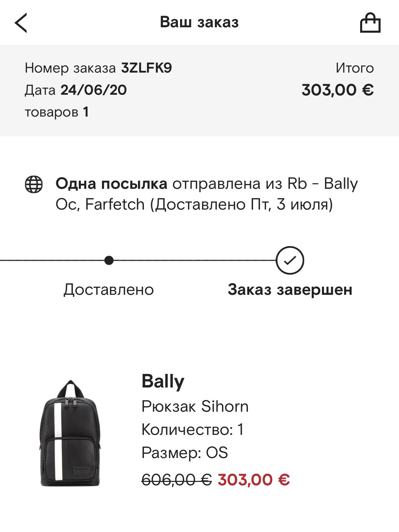Click the order date 24/06/20
The image size is (399, 532).
coord(93,90)
